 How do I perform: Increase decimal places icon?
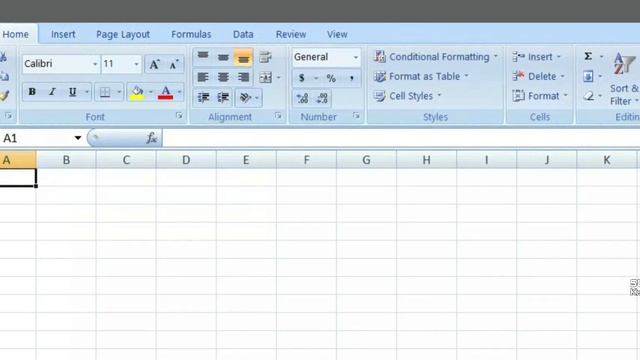[302, 98]
